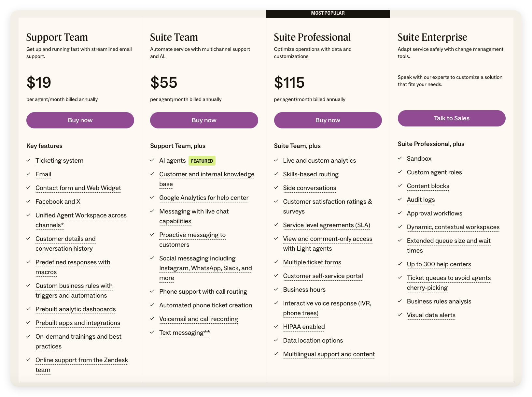Click Buy now for Suite Professional plan

point(328,120)
